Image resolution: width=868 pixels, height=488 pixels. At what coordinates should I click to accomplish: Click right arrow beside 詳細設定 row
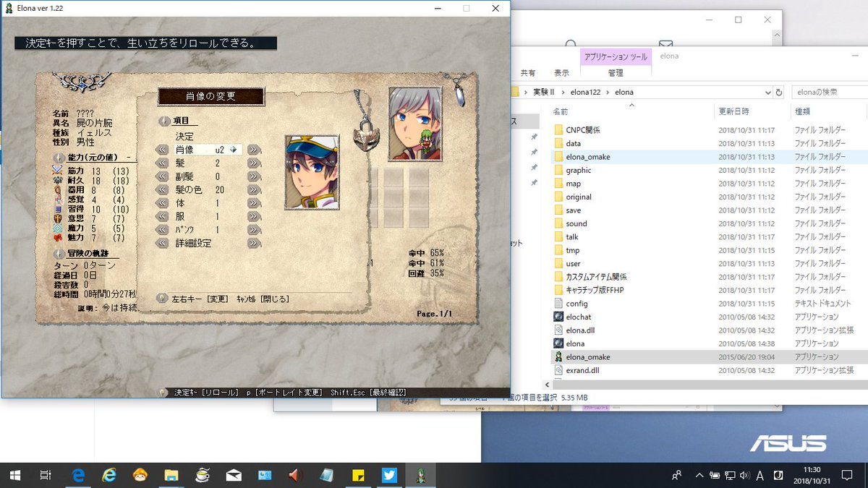coord(254,244)
